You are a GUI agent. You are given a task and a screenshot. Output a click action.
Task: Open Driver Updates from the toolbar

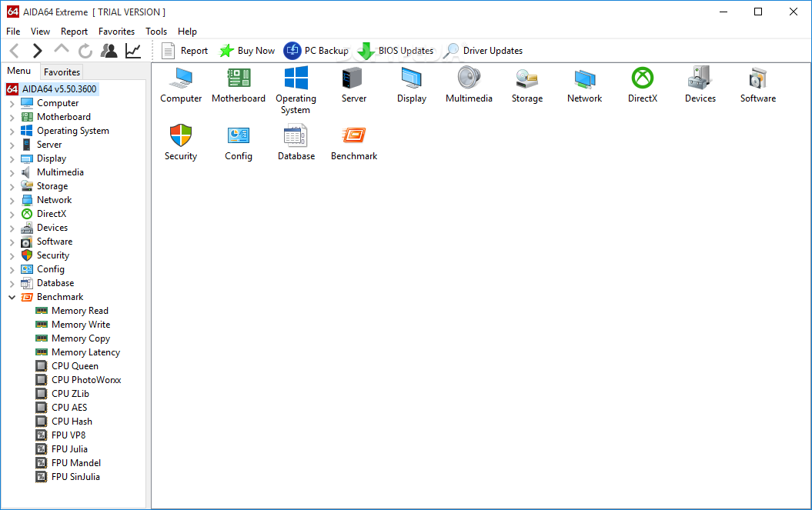coord(483,51)
